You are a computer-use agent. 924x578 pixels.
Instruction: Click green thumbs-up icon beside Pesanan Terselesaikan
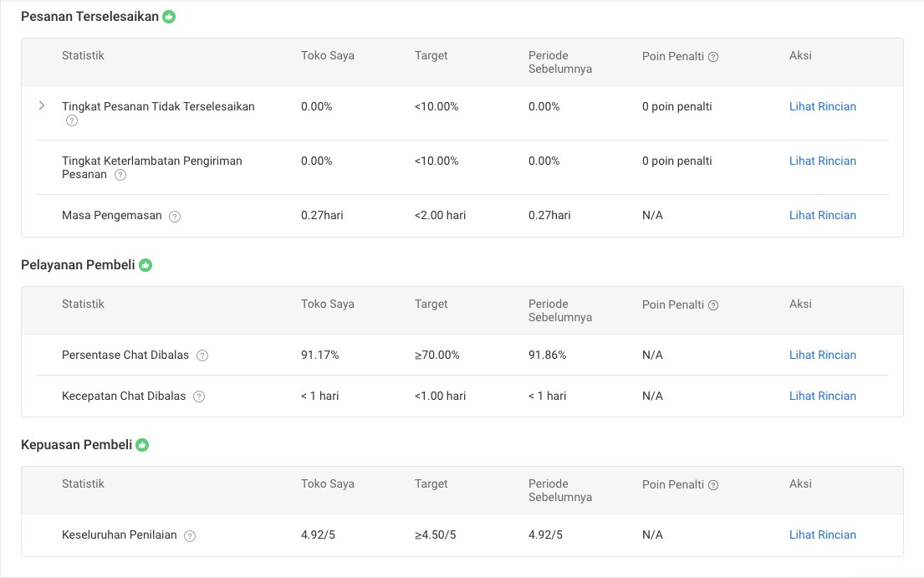point(169,17)
